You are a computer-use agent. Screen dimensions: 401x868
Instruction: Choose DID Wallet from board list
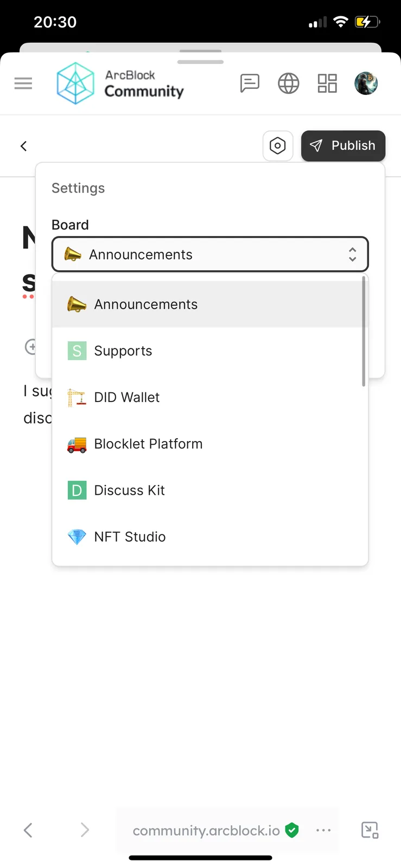click(209, 398)
